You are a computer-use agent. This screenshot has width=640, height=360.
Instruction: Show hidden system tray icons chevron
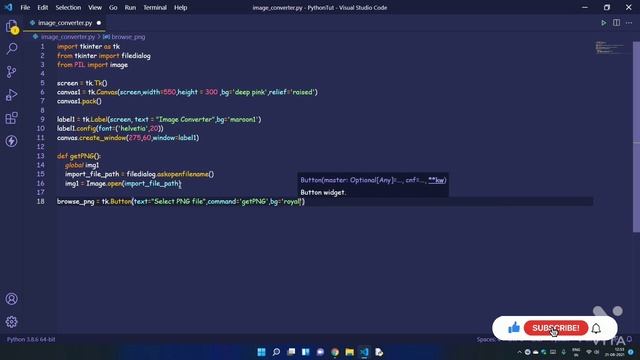click(519, 352)
